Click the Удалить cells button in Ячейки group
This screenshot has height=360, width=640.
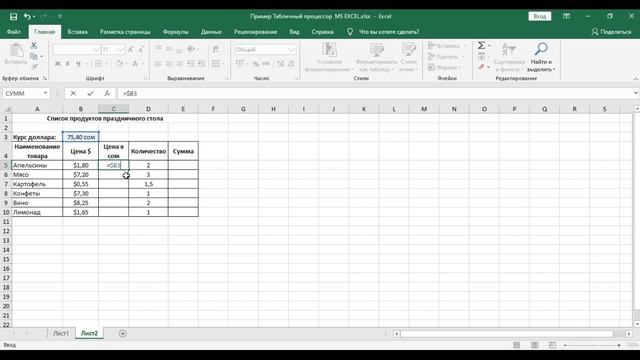(446, 56)
